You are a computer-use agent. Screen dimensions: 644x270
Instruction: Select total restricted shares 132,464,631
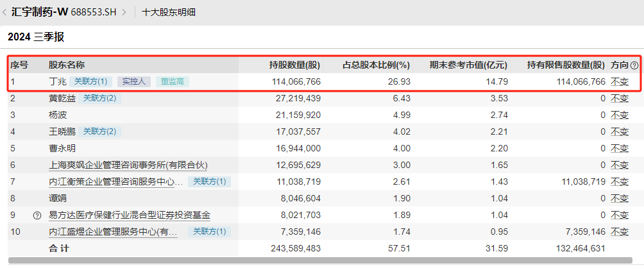580,248
